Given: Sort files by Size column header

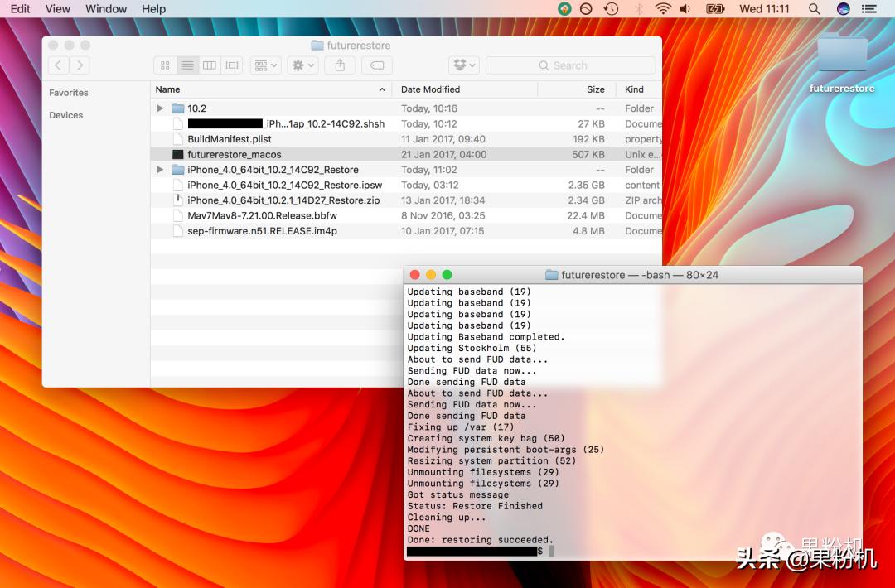Looking at the screenshot, I should pyautogui.click(x=595, y=89).
